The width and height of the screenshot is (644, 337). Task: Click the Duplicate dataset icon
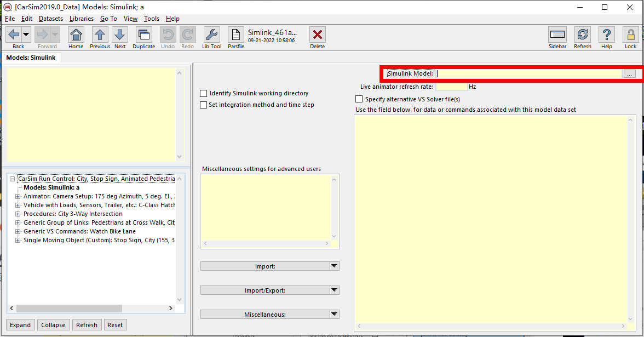143,35
